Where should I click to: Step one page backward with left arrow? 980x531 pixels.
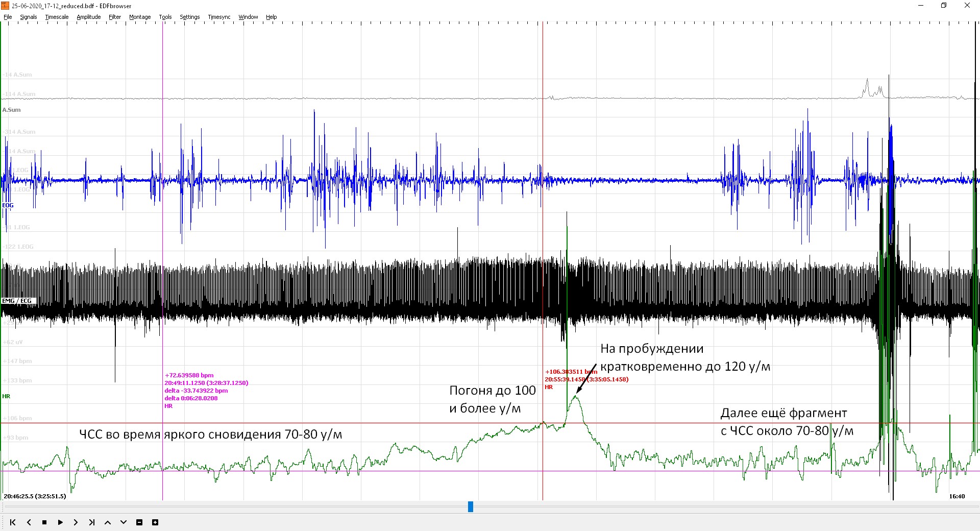point(29,522)
